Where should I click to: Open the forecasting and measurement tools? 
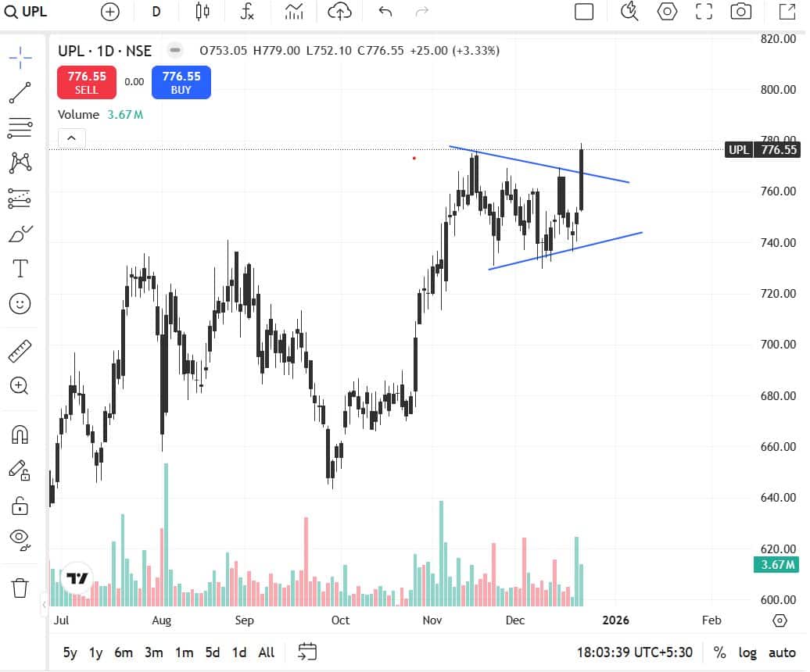click(20, 198)
